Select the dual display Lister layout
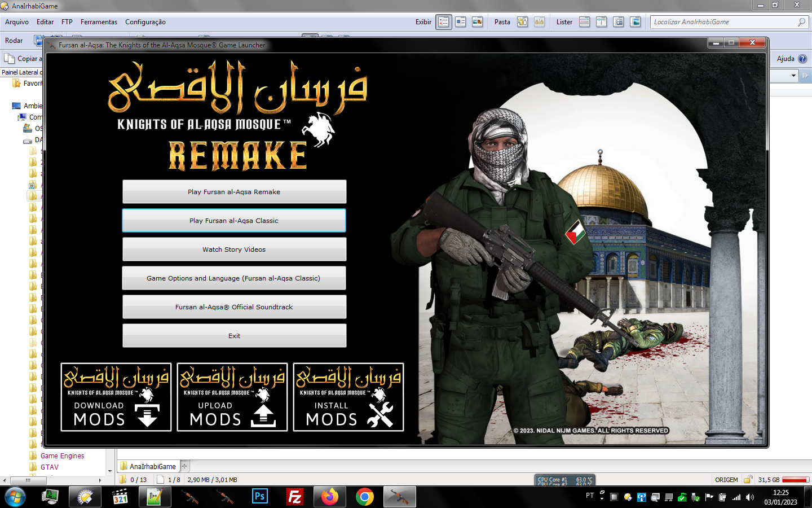 602,22
